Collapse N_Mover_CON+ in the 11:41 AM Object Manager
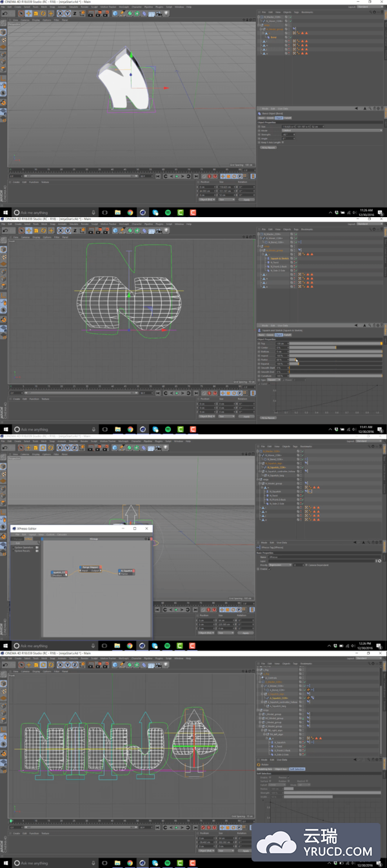Screen dimensions: 387x868 tap(261, 238)
